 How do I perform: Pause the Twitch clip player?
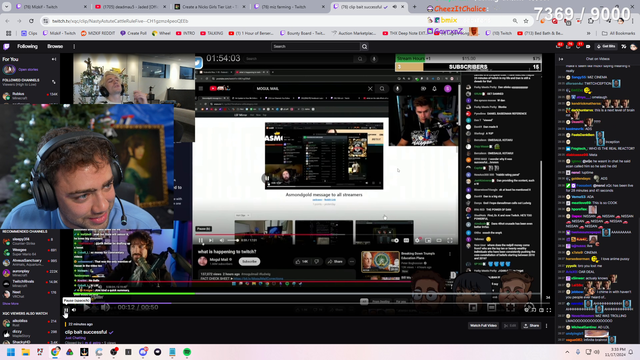click(x=66, y=310)
